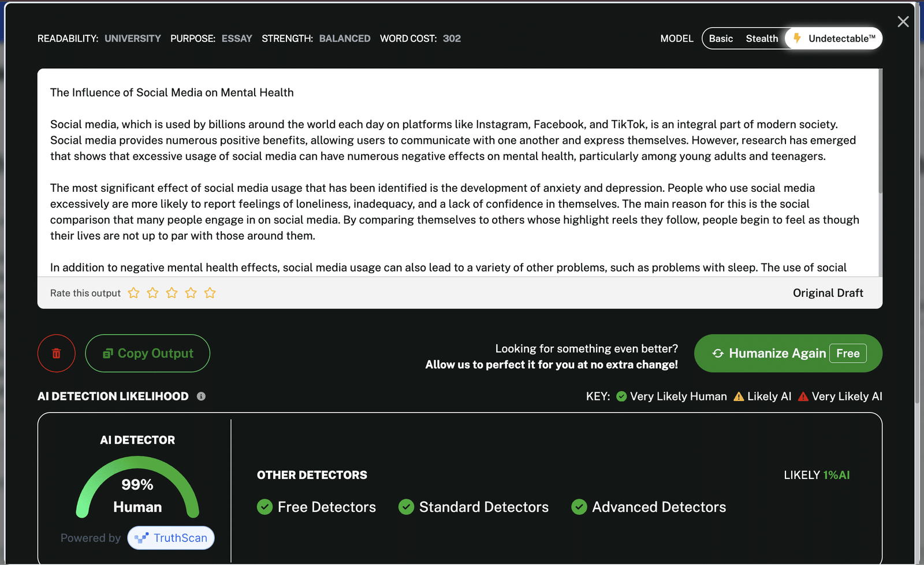The height and width of the screenshot is (565, 924).
Task: Close the results dialog with X
Action: click(x=903, y=22)
